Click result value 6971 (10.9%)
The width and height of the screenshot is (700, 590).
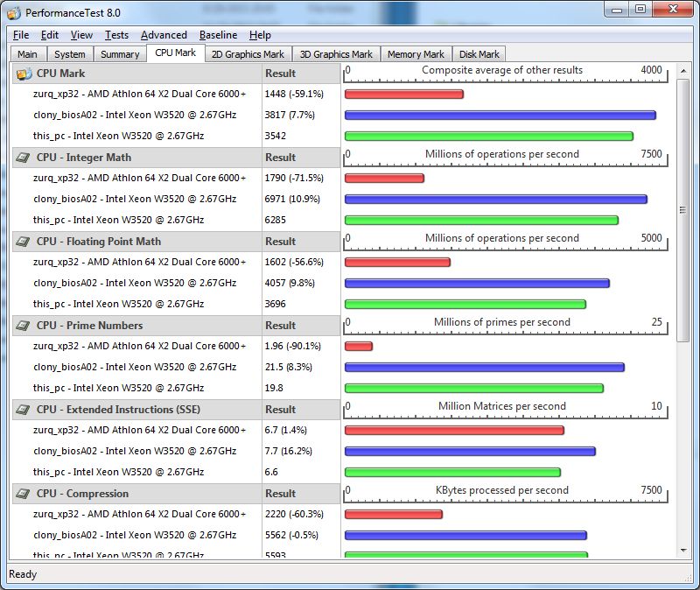[x=292, y=200]
